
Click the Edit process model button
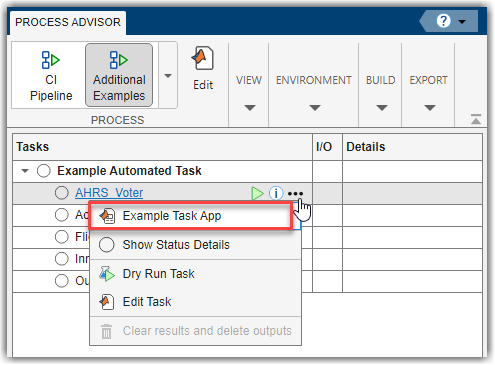click(203, 68)
